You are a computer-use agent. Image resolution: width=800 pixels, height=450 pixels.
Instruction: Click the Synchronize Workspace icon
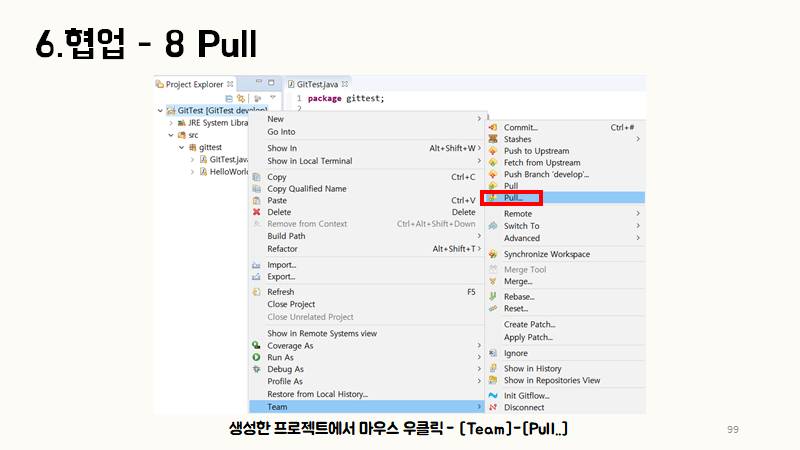pos(493,254)
